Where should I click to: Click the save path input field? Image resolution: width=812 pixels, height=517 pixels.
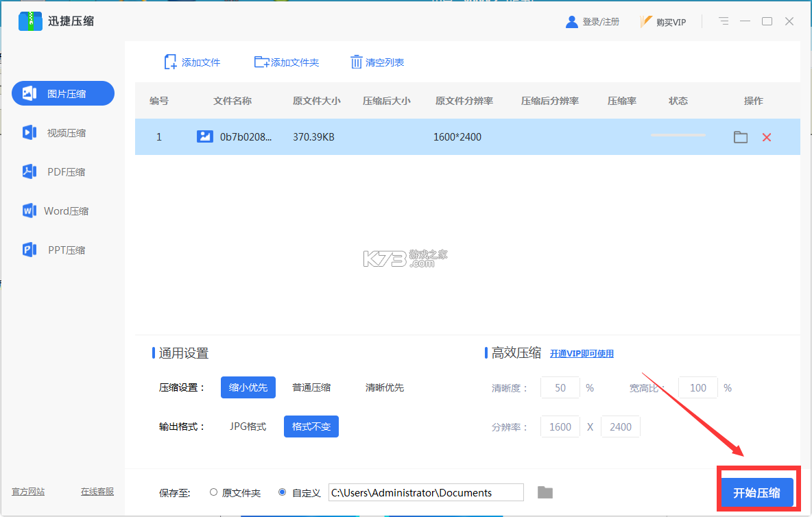[426, 493]
